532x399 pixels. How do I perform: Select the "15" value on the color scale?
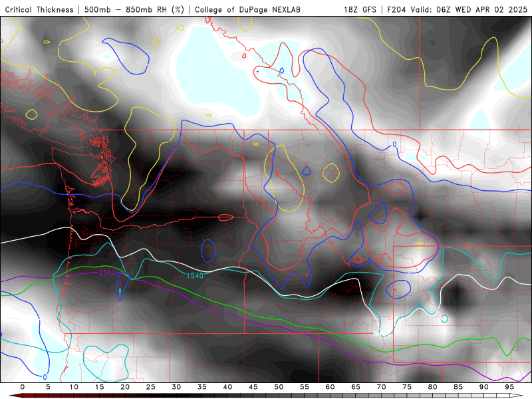tap(99, 387)
